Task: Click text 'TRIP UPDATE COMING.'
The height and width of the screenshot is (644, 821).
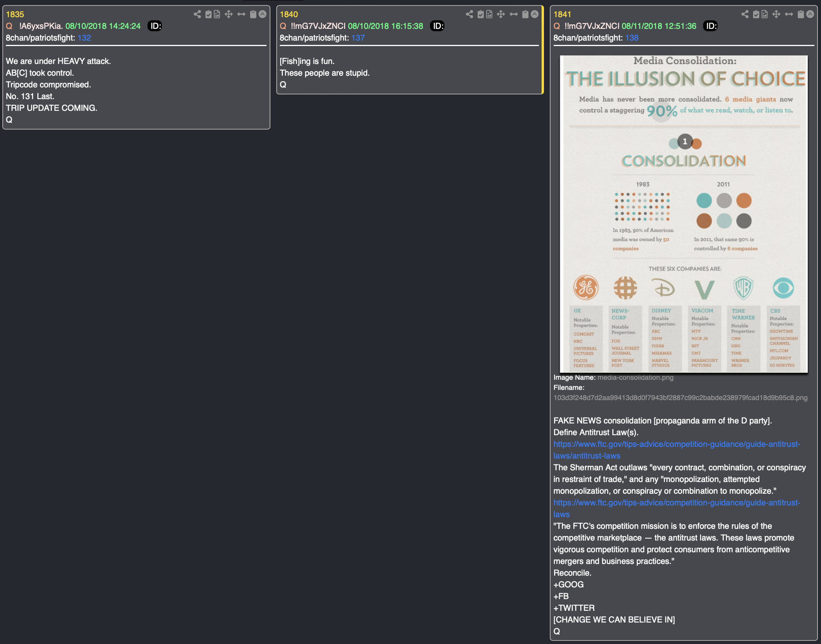Action: point(52,108)
